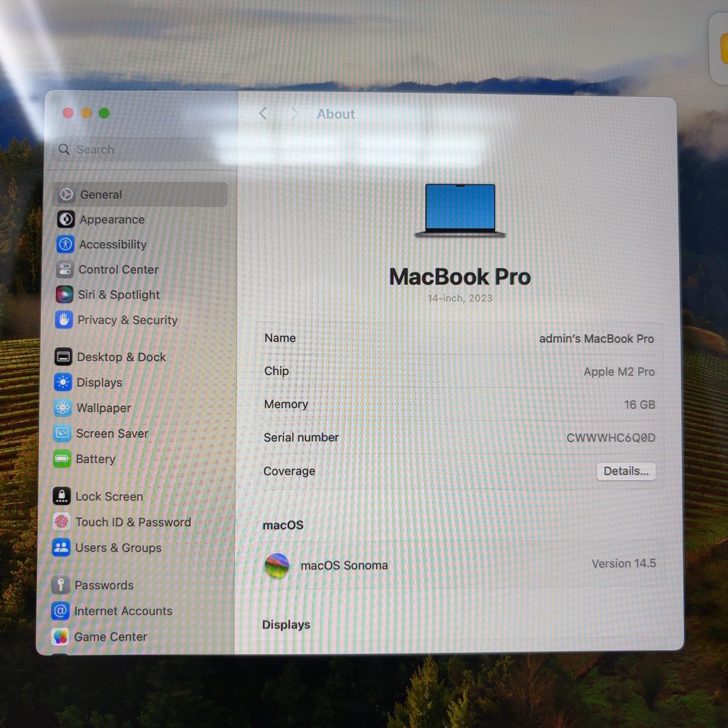Open the Displays sun icon

tap(63, 382)
